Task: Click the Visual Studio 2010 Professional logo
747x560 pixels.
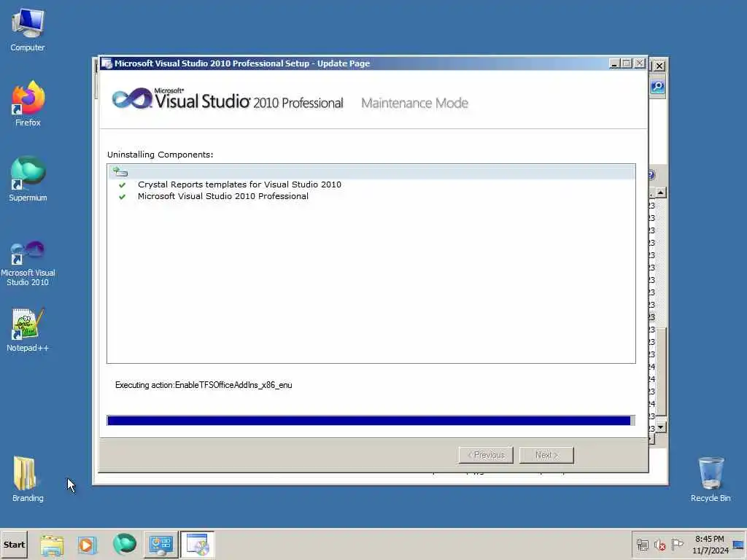Action: [x=228, y=98]
